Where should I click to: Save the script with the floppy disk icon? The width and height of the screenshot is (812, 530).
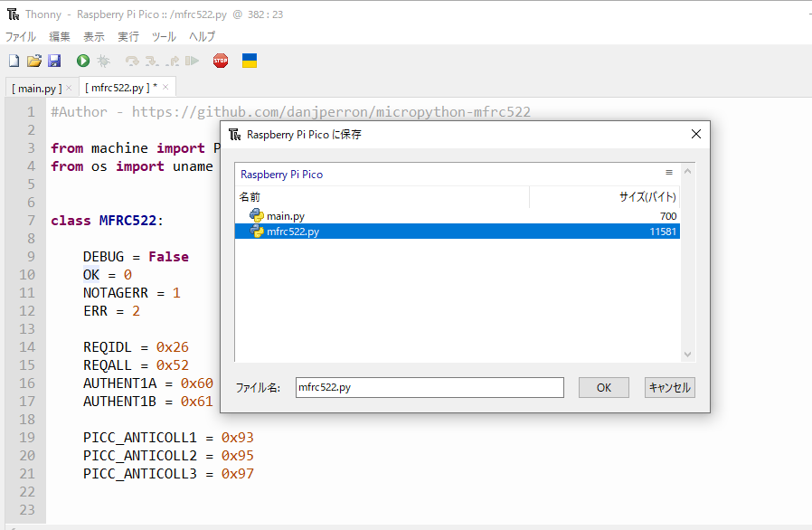coord(54,62)
